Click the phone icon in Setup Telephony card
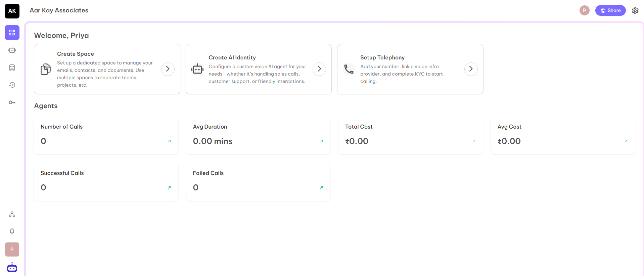644x276 pixels. (349, 69)
